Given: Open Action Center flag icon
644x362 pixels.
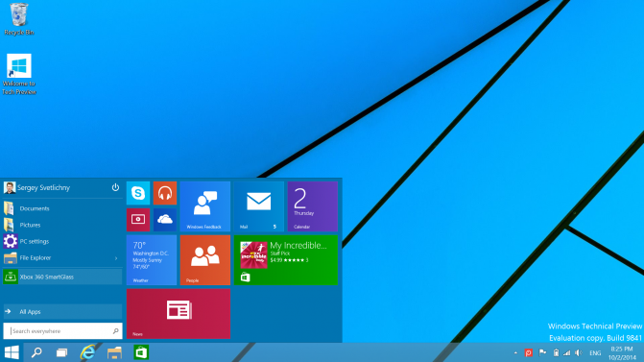Looking at the screenshot, I should point(542,352).
